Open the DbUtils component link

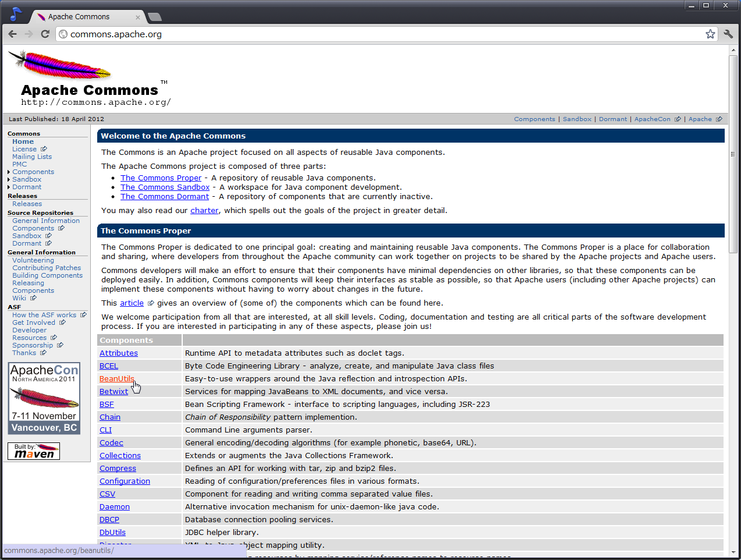(112, 533)
